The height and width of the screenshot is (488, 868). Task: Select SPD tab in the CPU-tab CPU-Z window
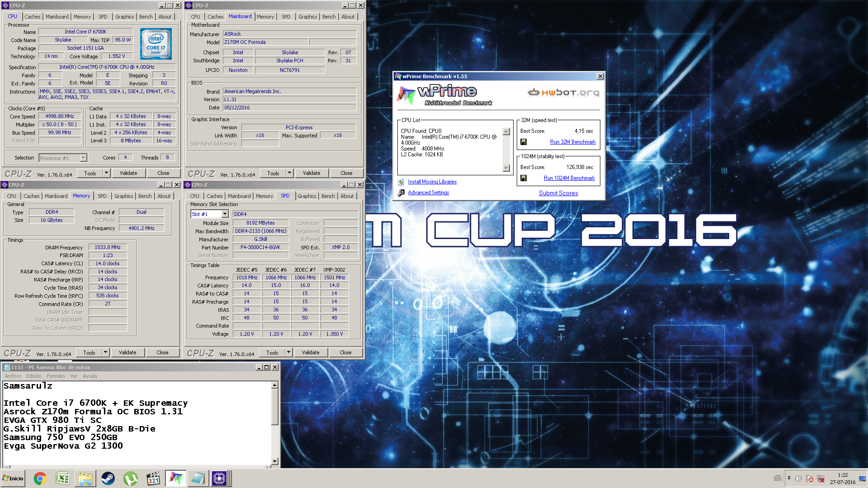(103, 17)
